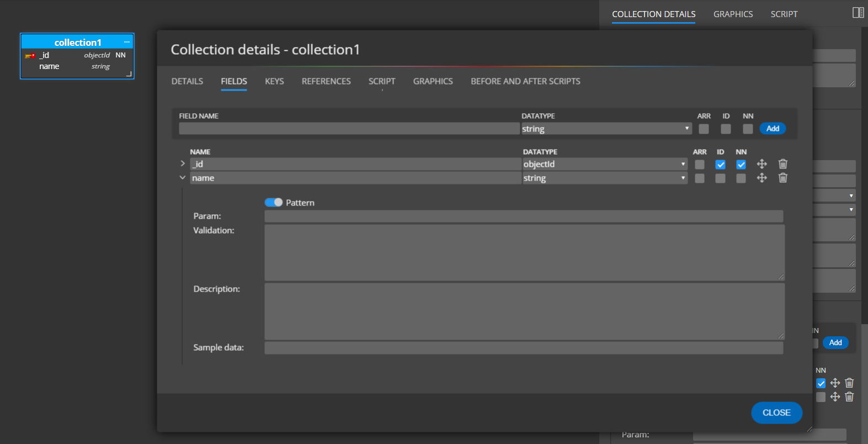Image resolution: width=868 pixels, height=444 pixels.
Task: Uncheck NN for the _id field
Action: tap(741, 165)
